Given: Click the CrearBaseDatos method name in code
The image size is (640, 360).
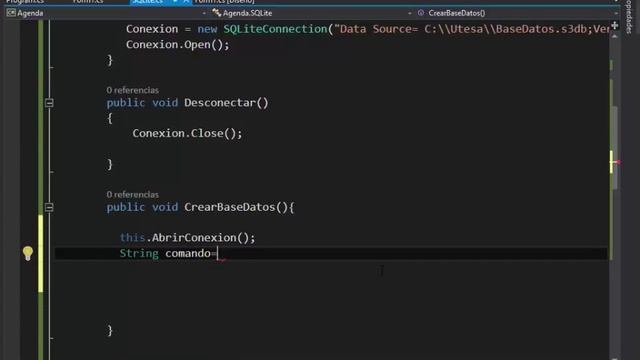Looking at the screenshot, I should click(x=229, y=207).
